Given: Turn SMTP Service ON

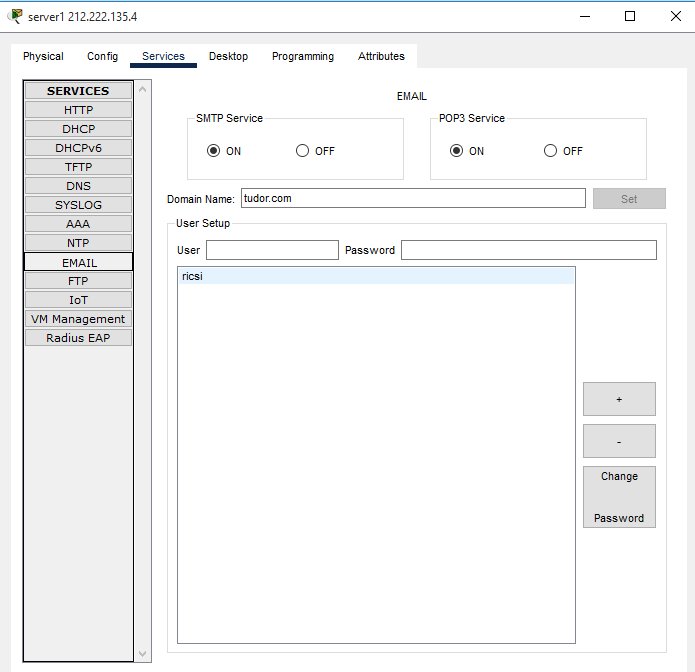Looking at the screenshot, I should coord(213,151).
